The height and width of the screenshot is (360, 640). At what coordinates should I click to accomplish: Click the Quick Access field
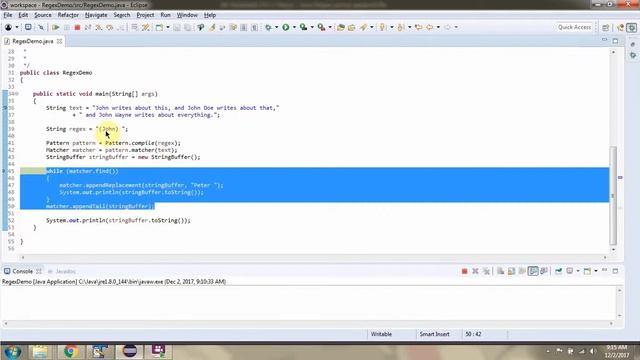[574, 27]
